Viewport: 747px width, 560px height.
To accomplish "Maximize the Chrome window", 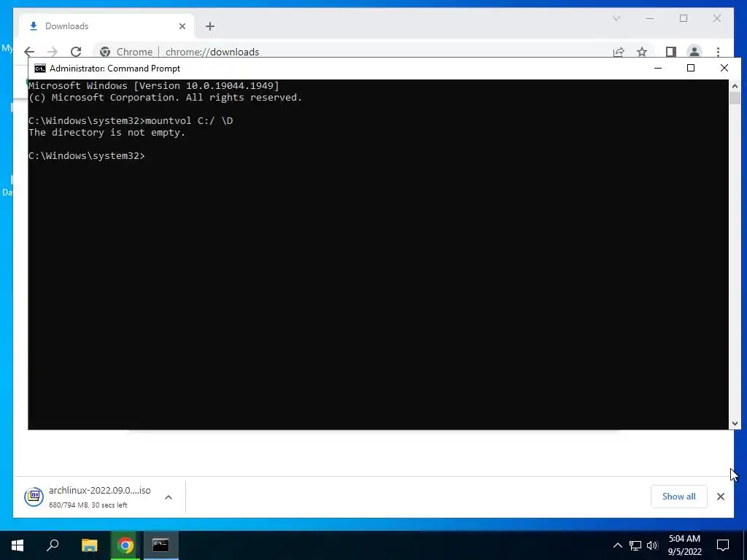I will (x=684, y=18).
